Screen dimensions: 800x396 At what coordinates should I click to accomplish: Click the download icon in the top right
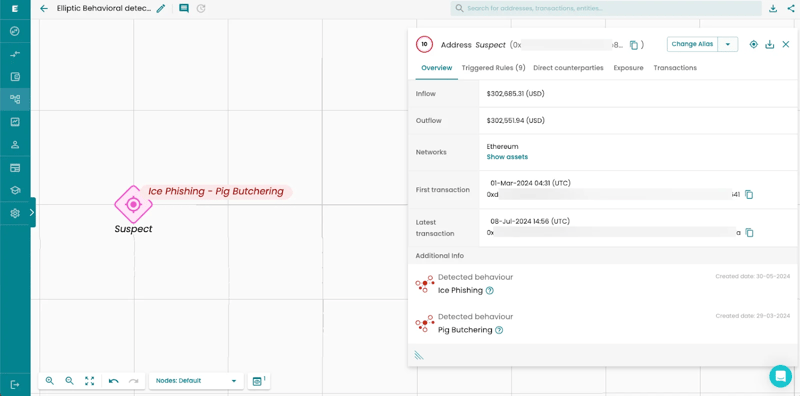(773, 9)
